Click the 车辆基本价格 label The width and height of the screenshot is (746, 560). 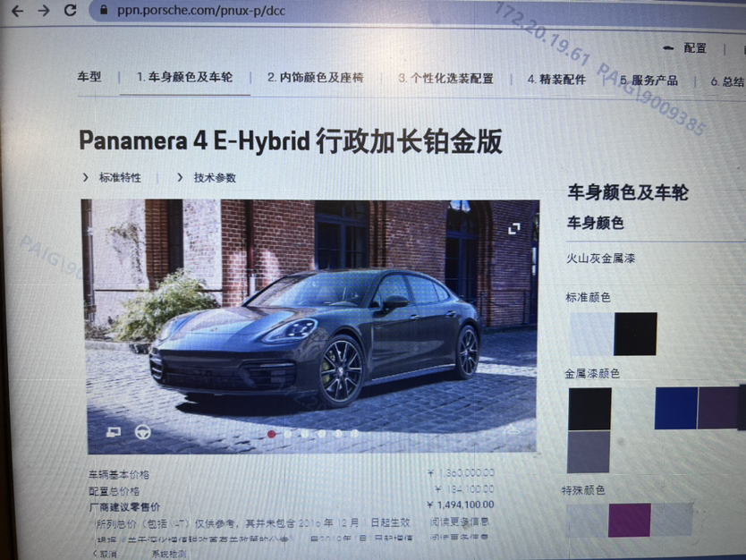pyautogui.click(x=119, y=474)
